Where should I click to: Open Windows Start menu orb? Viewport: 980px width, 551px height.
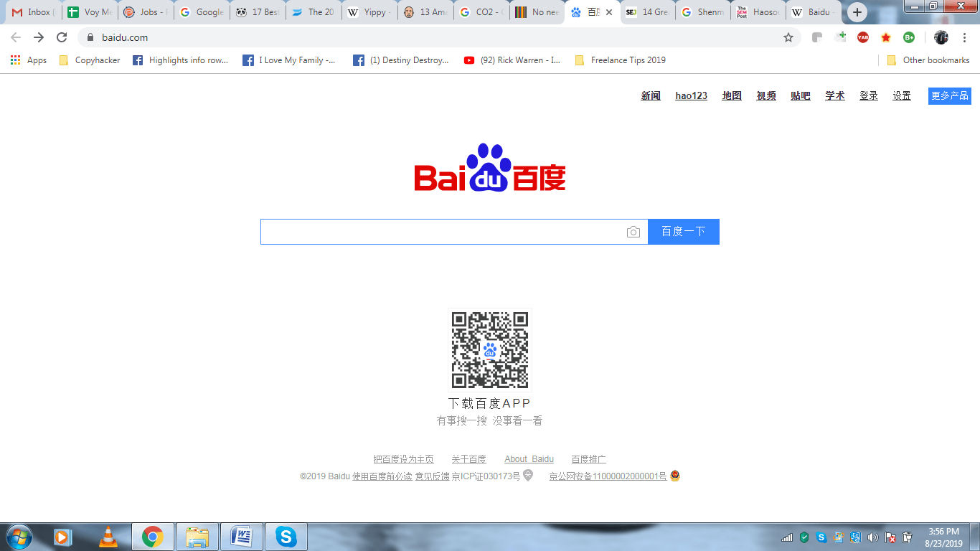tap(19, 537)
